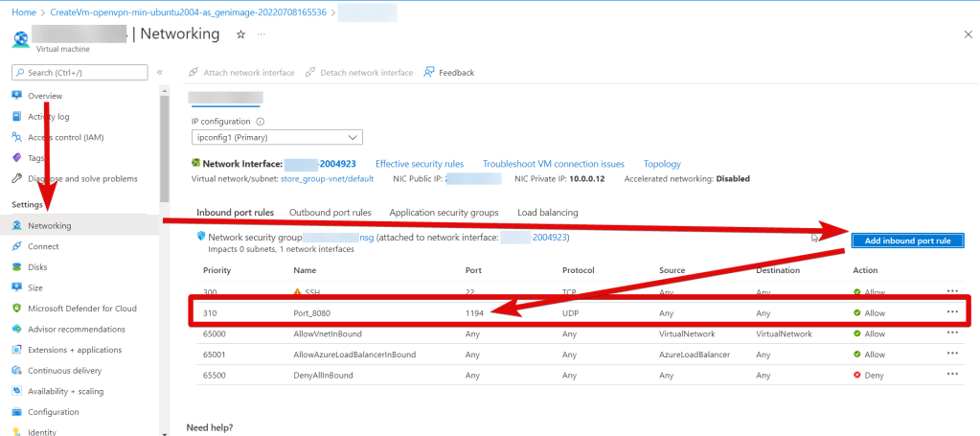
Task: Open more options for Port_8080 rule
Action: pyautogui.click(x=952, y=312)
